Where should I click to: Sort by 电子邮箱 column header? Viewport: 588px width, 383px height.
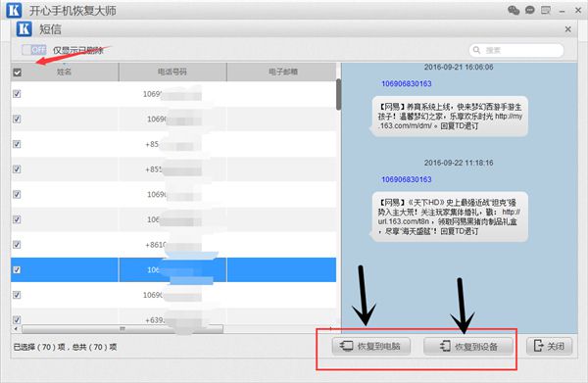[282, 72]
